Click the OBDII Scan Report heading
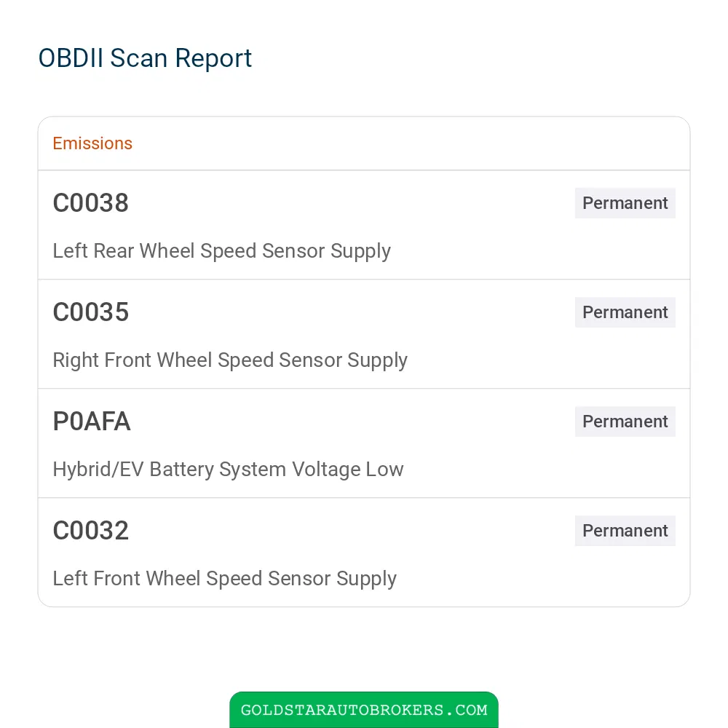This screenshot has height=728, width=728. [145, 58]
